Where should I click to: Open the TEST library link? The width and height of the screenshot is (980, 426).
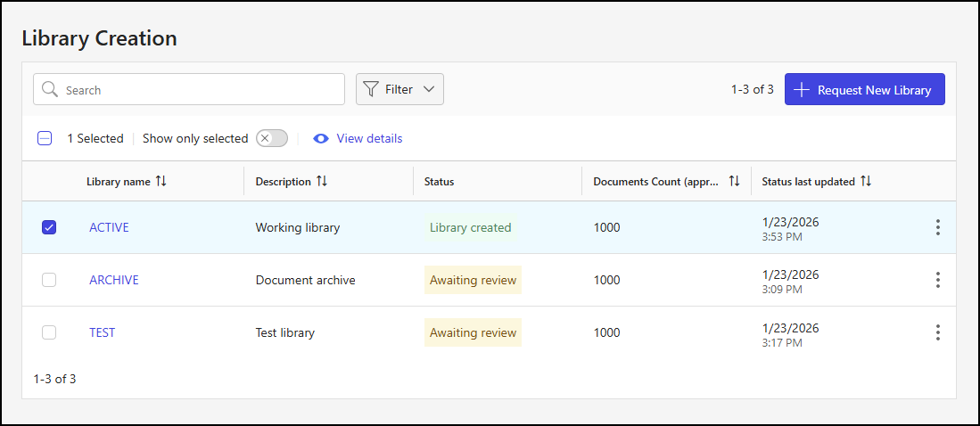(102, 332)
